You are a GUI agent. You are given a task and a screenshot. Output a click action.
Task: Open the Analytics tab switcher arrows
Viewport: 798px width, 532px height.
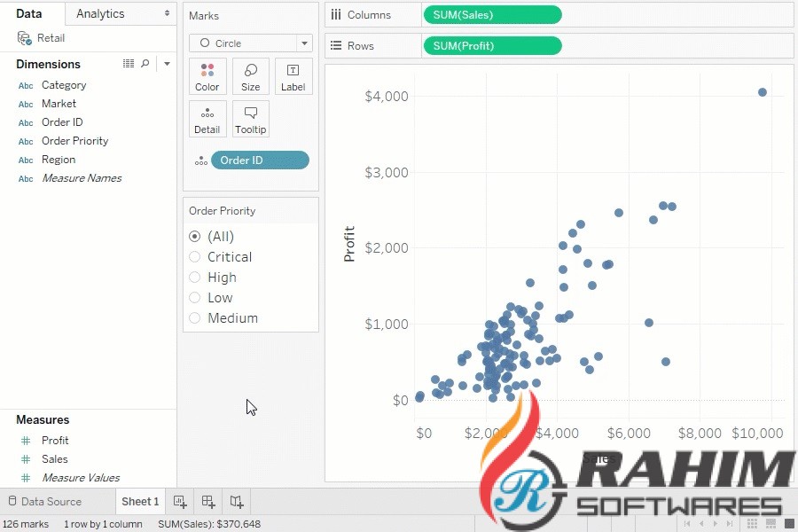(x=167, y=14)
